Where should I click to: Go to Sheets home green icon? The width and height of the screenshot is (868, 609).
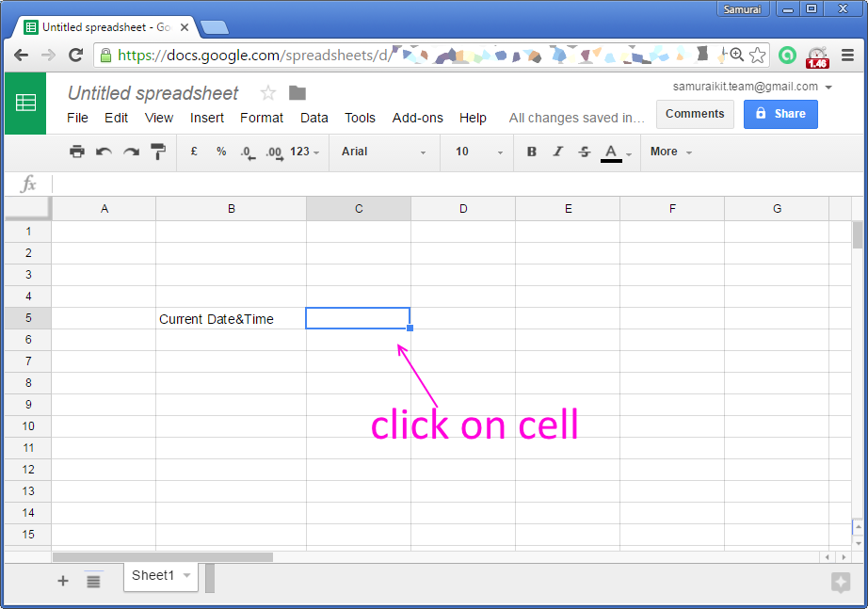coord(25,103)
